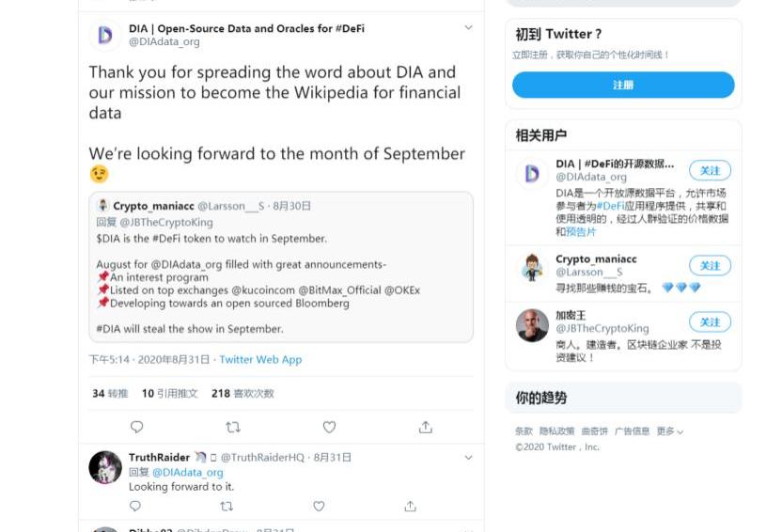Viewport: 782px width, 532px height.
Task: View the 34 转推 retweets list
Action: tap(110, 394)
